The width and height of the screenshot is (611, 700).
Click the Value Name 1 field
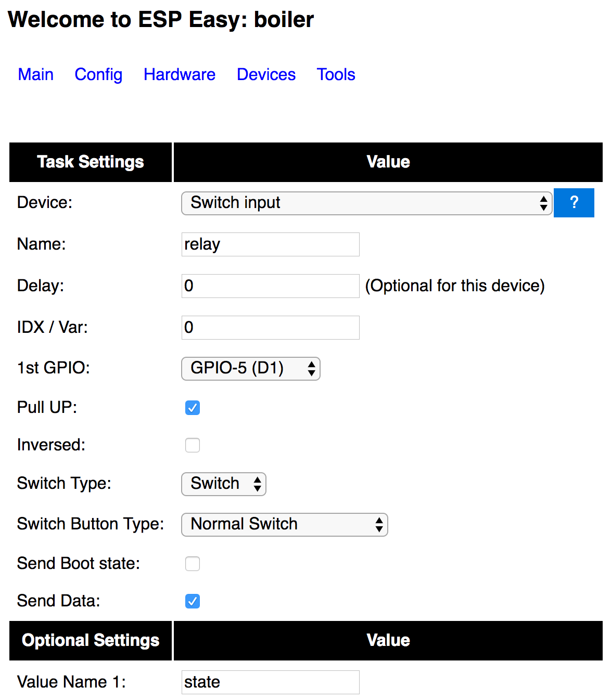coord(270,682)
